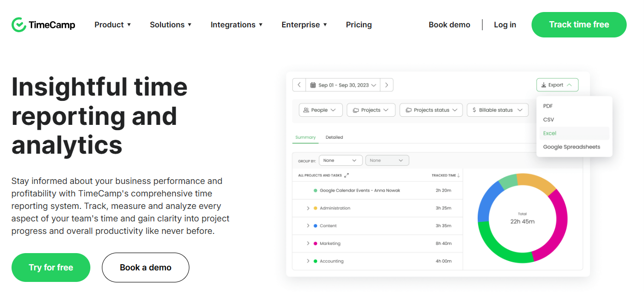
Task: Click the Administration project name
Action: [335, 208]
